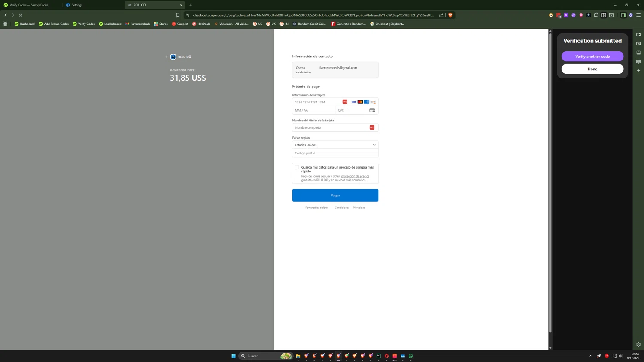The width and height of the screenshot is (644, 362).
Task: Open Opera from the taskbar
Action: 387,356
